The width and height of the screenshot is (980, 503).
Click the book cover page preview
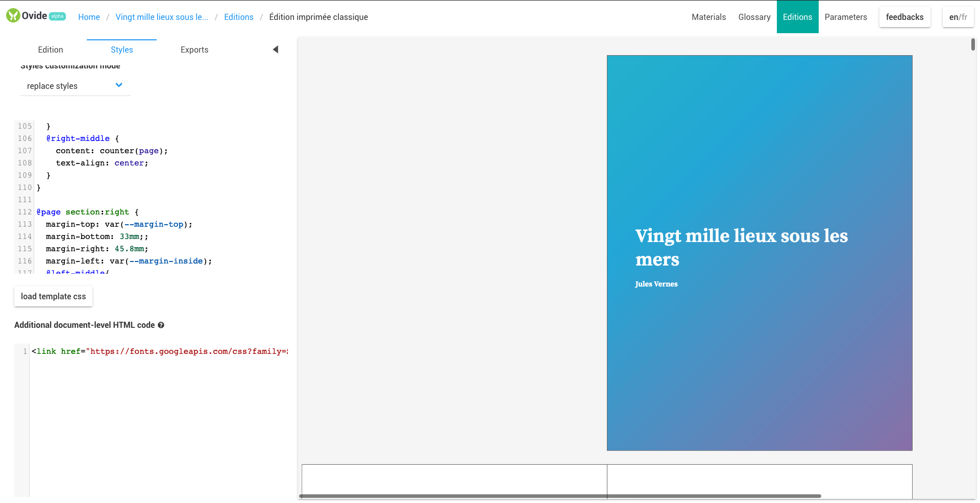[759, 253]
